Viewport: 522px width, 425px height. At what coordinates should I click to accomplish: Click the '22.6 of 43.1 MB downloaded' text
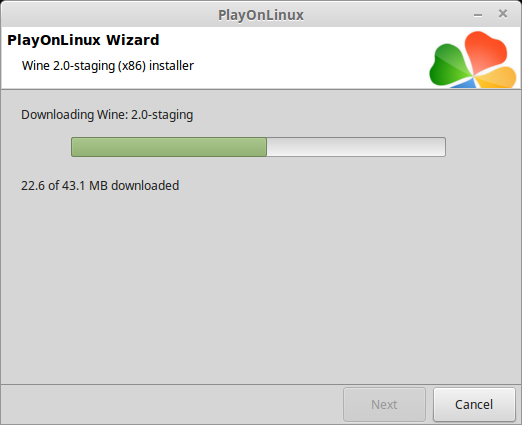(x=100, y=186)
